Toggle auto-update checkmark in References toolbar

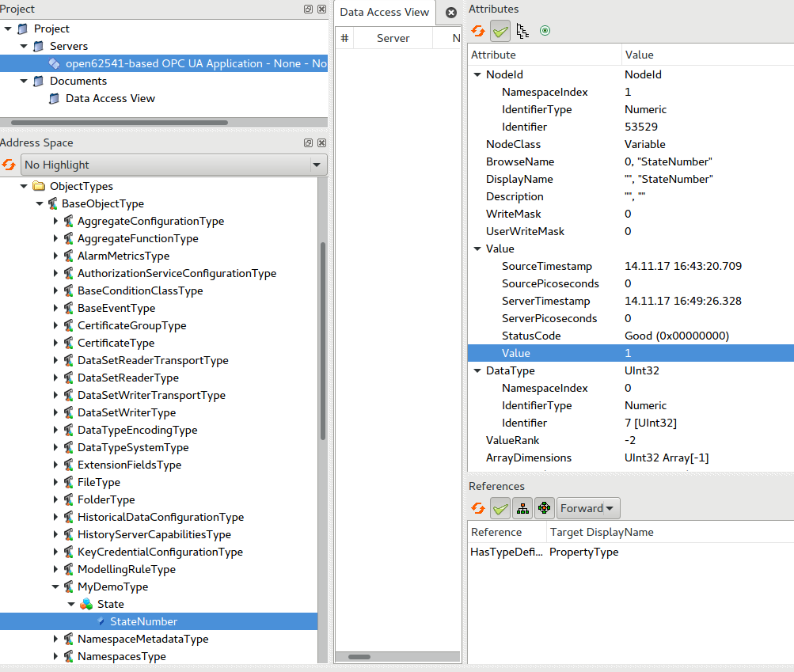[500, 507]
